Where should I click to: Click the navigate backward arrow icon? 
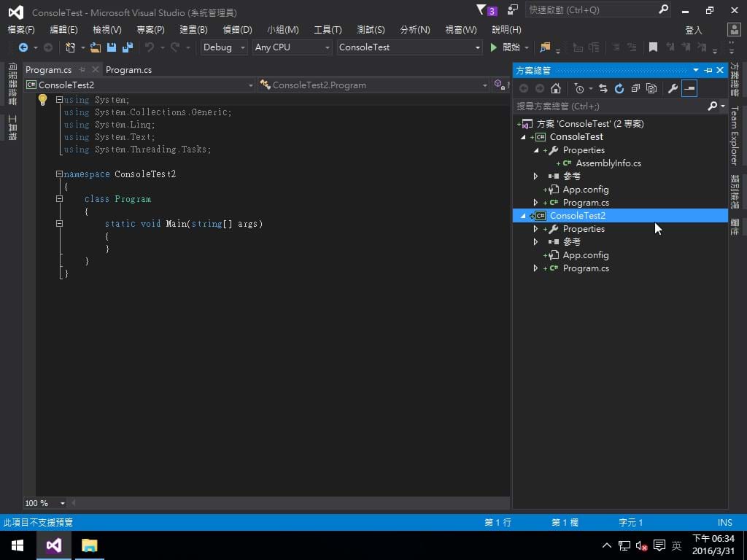coord(23,47)
